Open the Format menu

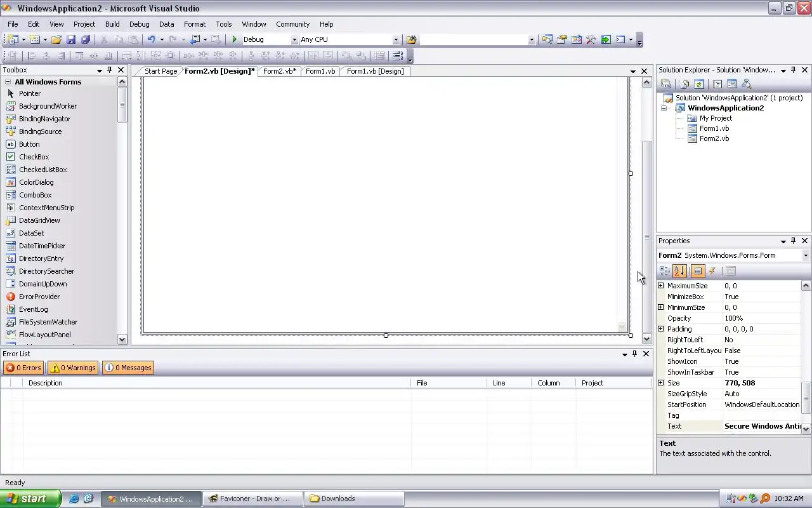(x=195, y=24)
